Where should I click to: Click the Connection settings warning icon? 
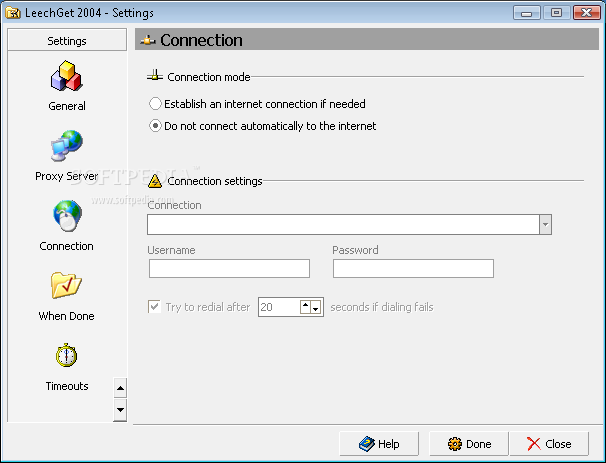point(154,181)
